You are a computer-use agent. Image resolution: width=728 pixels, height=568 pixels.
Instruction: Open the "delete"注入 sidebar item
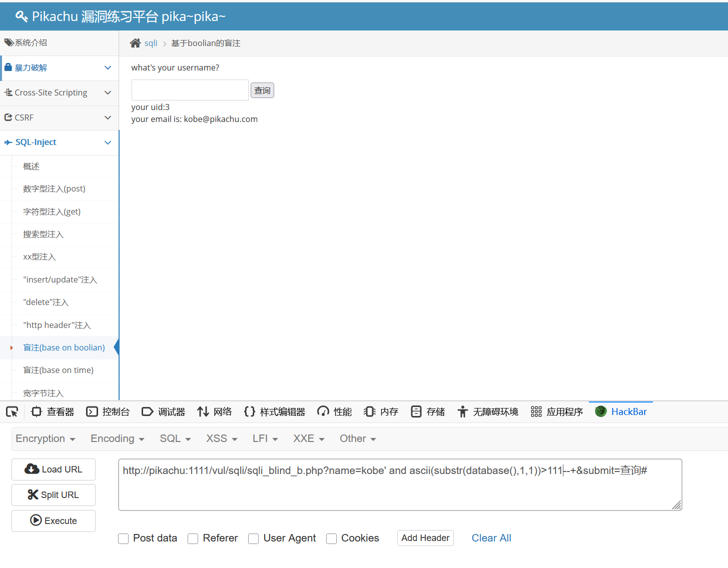click(x=46, y=302)
